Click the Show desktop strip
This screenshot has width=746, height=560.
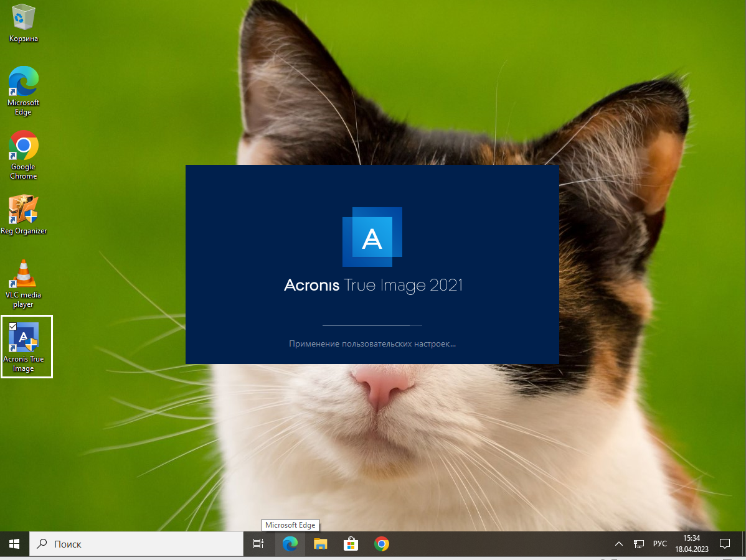click(x=744, y=544)
